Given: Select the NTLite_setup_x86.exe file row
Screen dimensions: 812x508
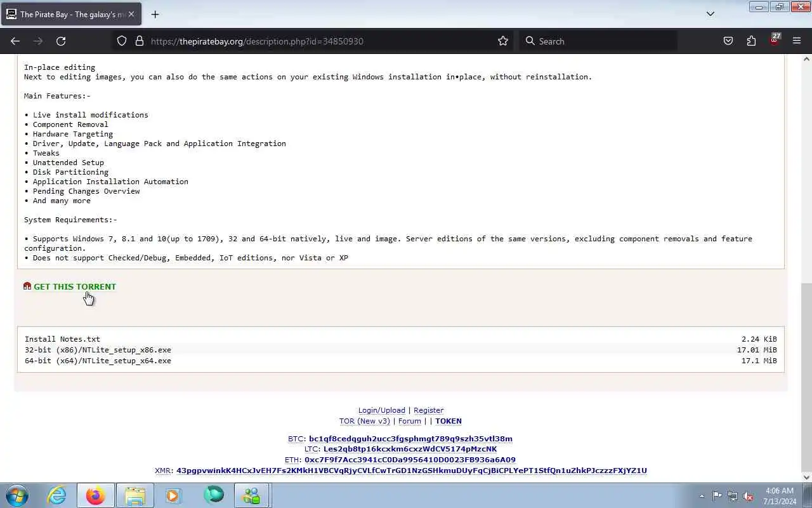Looking at the screenshot, I should [x=401, y=350].
